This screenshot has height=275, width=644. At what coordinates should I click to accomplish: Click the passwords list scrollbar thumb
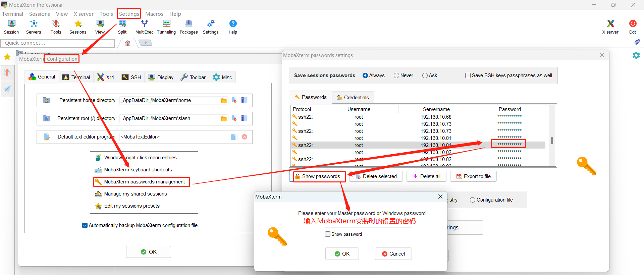coord(552,141)
